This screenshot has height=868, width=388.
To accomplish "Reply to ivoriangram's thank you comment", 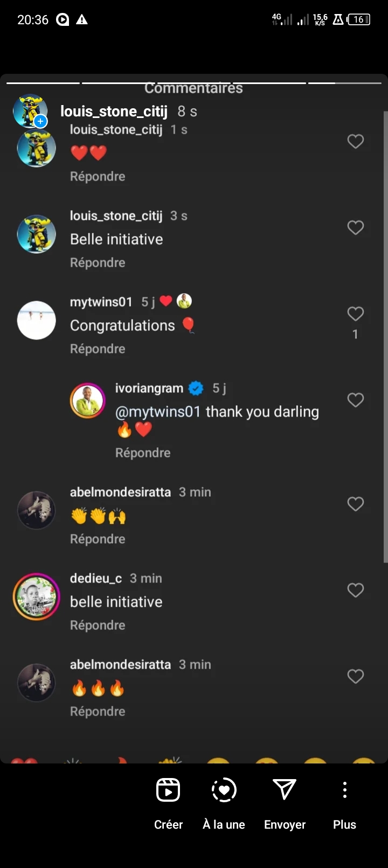I will 143,453.
